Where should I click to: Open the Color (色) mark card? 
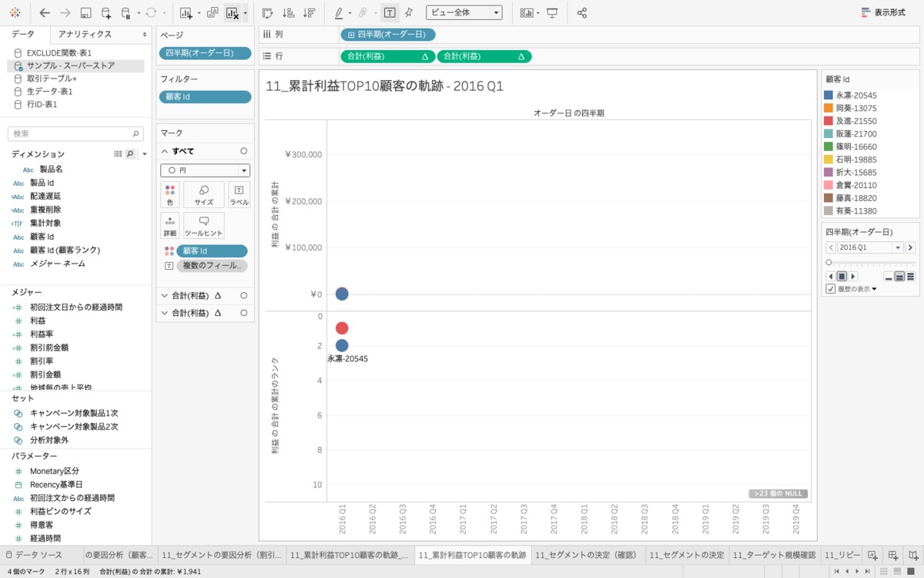tap(169, 194)
